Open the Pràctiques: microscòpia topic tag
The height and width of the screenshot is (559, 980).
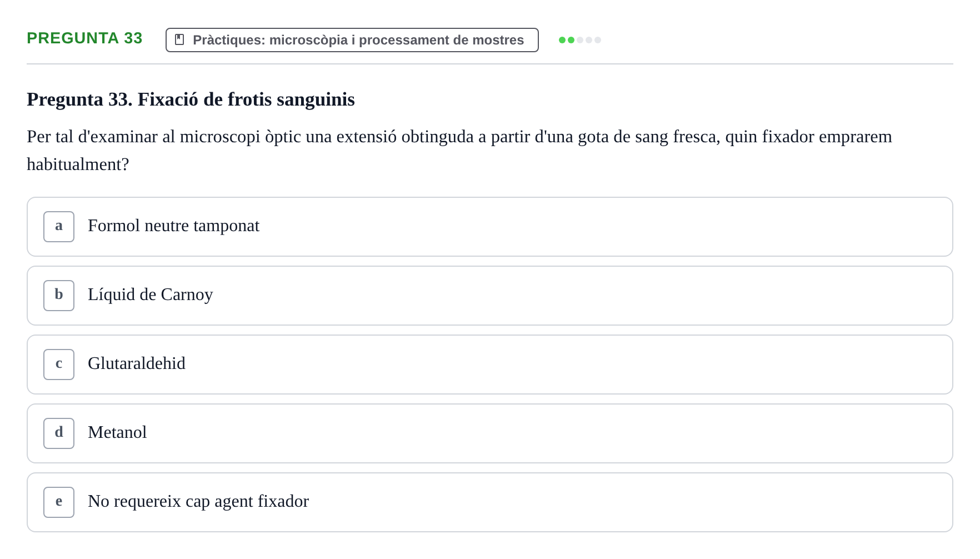pos(352,40)
